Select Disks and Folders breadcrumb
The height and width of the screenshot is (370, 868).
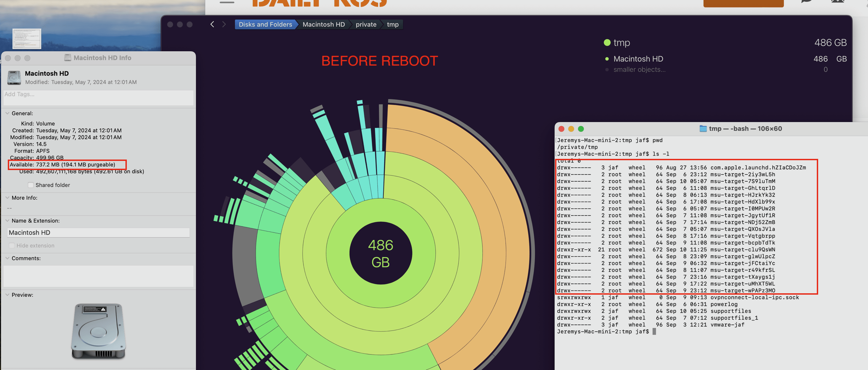265,24
